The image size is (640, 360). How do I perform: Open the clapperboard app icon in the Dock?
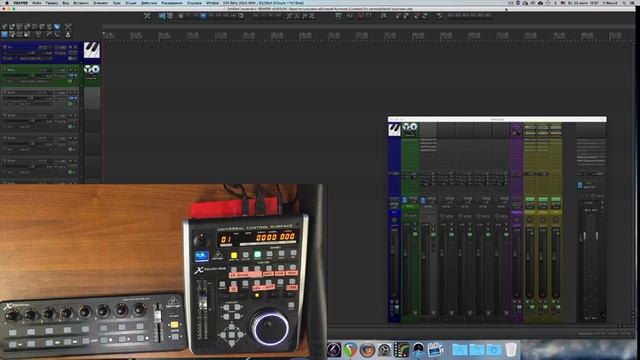coord(436,350)
